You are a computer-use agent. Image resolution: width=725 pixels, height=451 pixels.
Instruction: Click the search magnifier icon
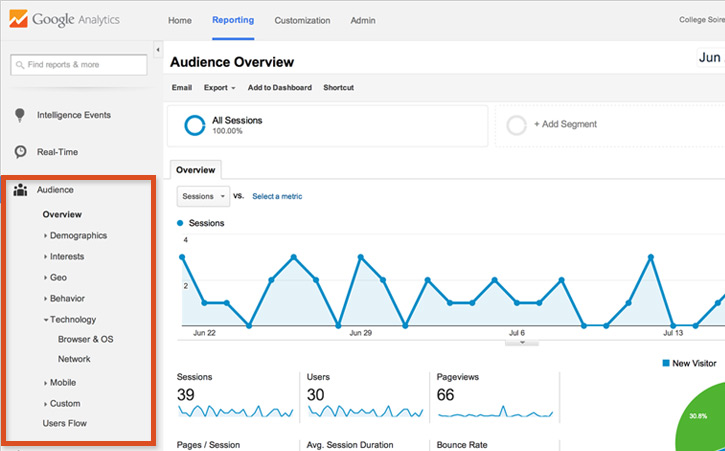click(x=19, y=65)
